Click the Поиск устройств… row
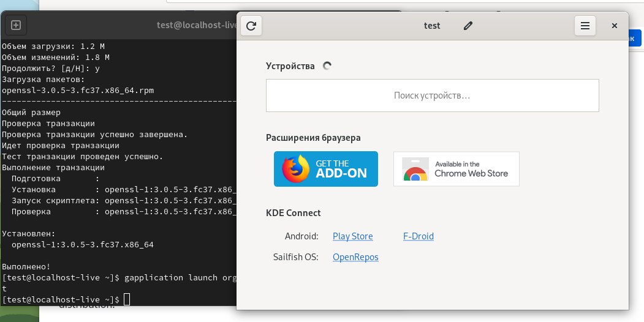644x322 pixels. click(432, 96)
